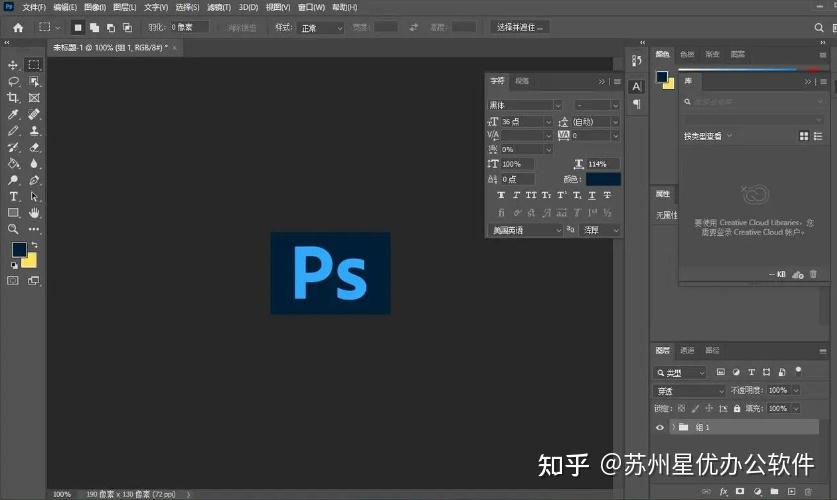837x500 pixels.
Task: Click the foreground color swatch in toolbox
Action: click(x=19, y=249)
